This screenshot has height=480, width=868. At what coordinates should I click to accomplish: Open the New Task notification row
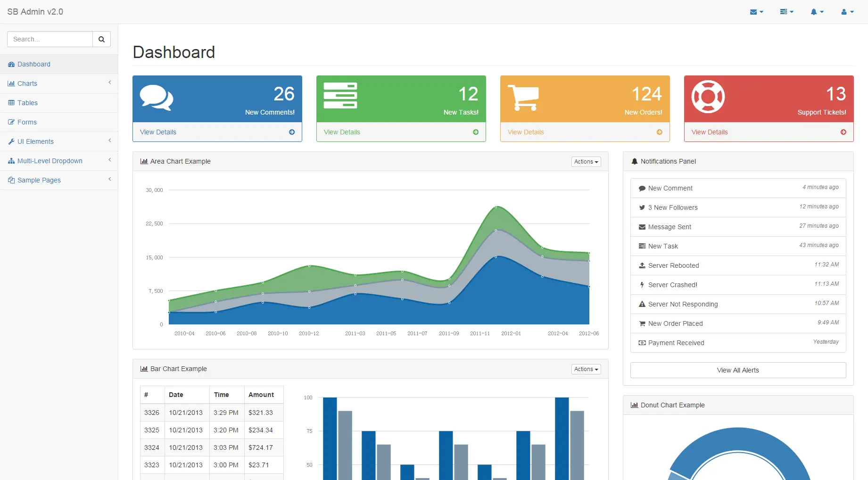click(x=738, y=246)
